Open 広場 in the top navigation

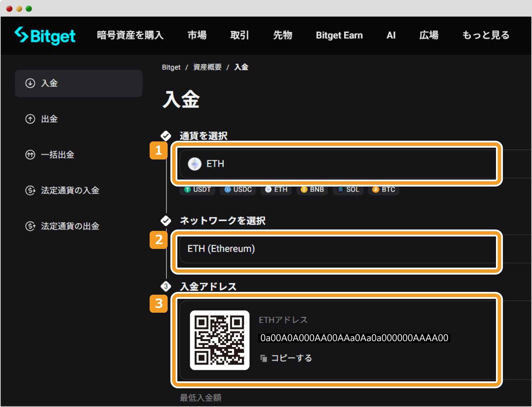point(429,35)
